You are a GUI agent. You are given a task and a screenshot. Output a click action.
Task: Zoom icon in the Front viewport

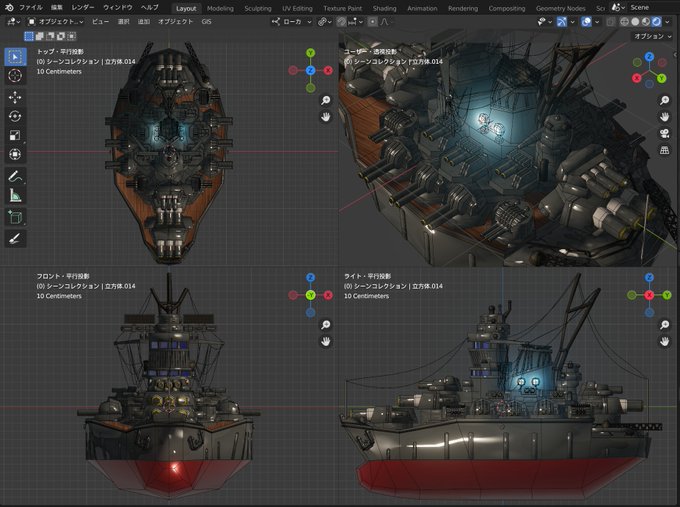(325, 325)
